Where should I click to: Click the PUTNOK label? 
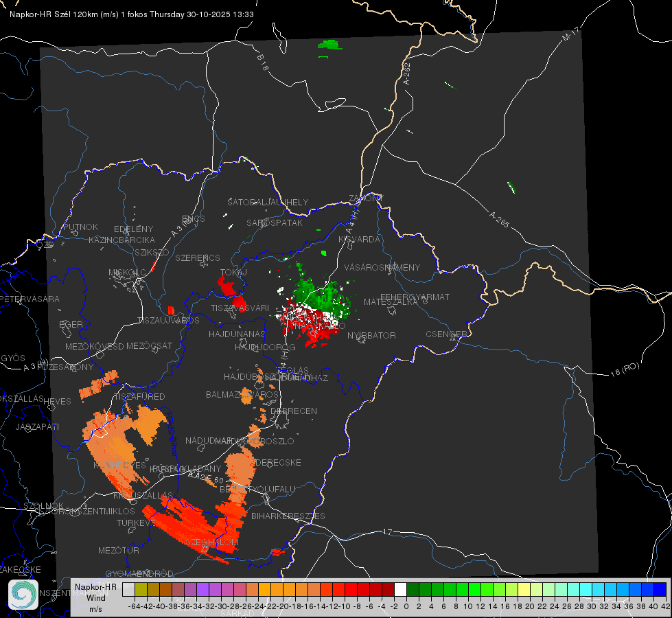[80, 227]
